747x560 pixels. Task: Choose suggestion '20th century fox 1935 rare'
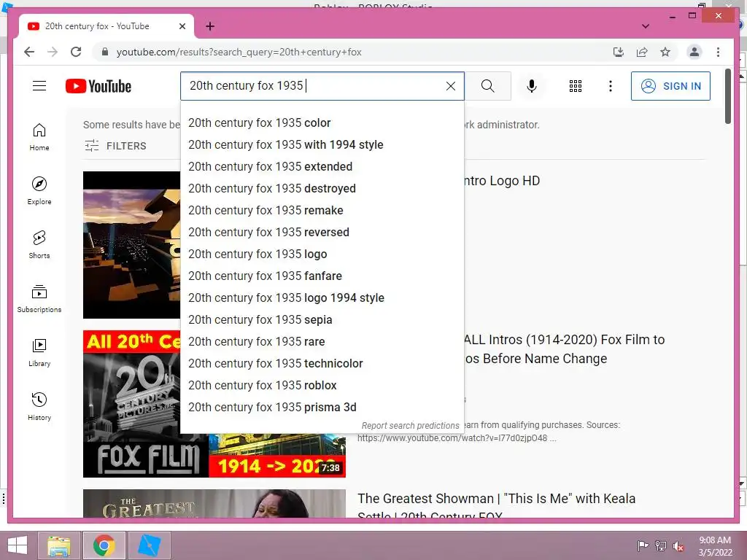click(x=322, y=342)
